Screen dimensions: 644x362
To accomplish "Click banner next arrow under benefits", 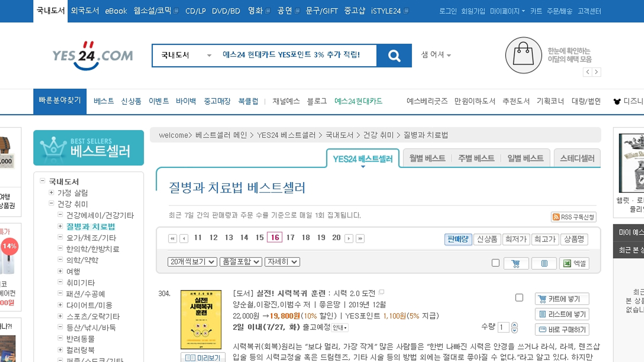I will coord(596,72).
